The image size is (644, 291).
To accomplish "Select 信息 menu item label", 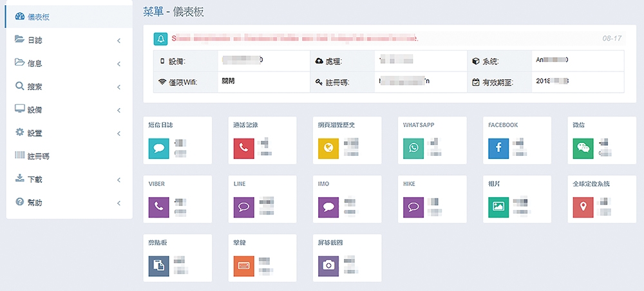I will 35,64.
